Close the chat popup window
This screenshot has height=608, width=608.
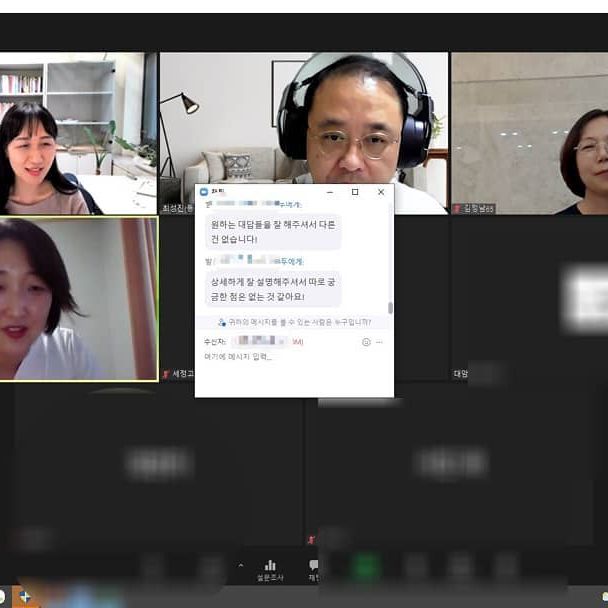coord(381,191)
